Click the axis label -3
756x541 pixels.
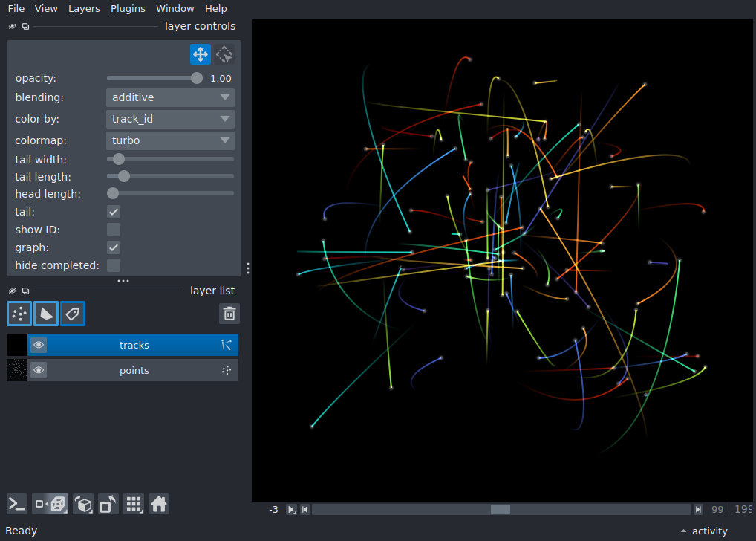[273, 510]
